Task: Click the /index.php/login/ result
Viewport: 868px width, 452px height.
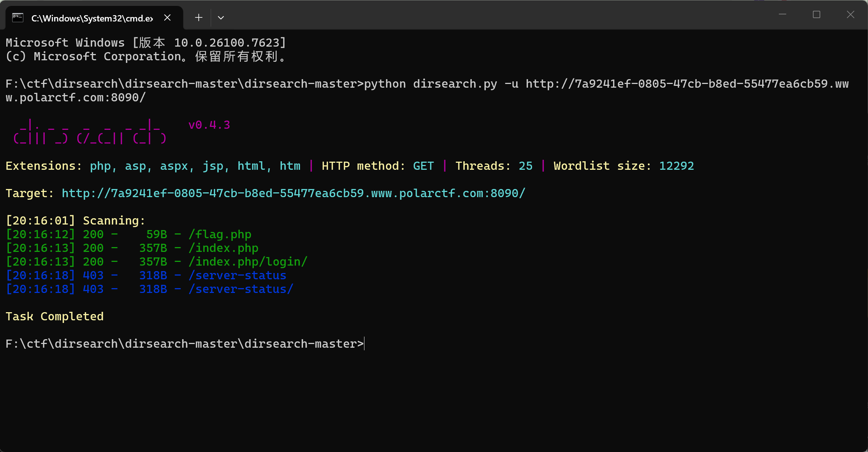Action: coord(248,262)
